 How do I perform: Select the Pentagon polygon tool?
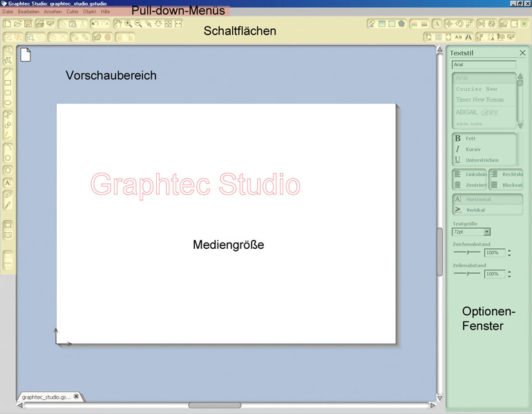tap(8, 158)
